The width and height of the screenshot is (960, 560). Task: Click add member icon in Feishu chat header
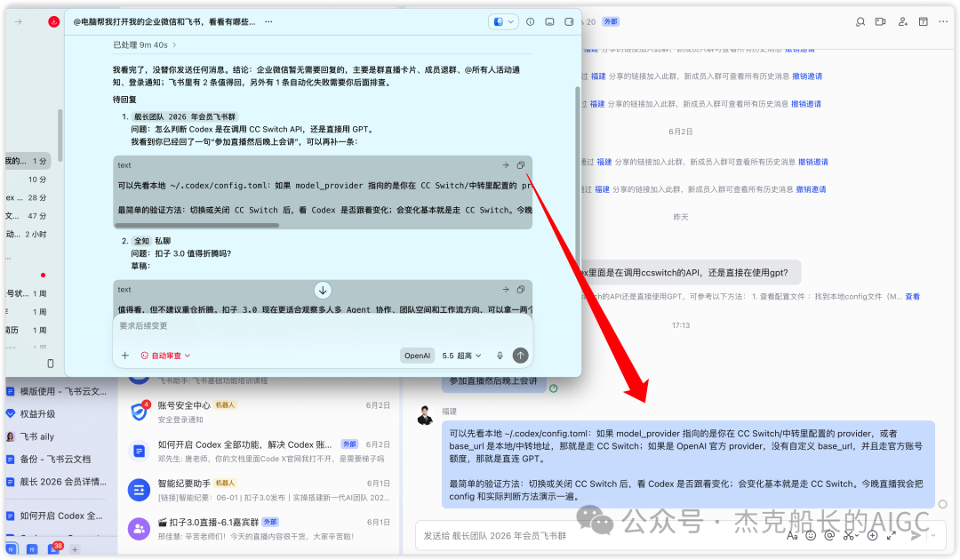pos(902,21)
